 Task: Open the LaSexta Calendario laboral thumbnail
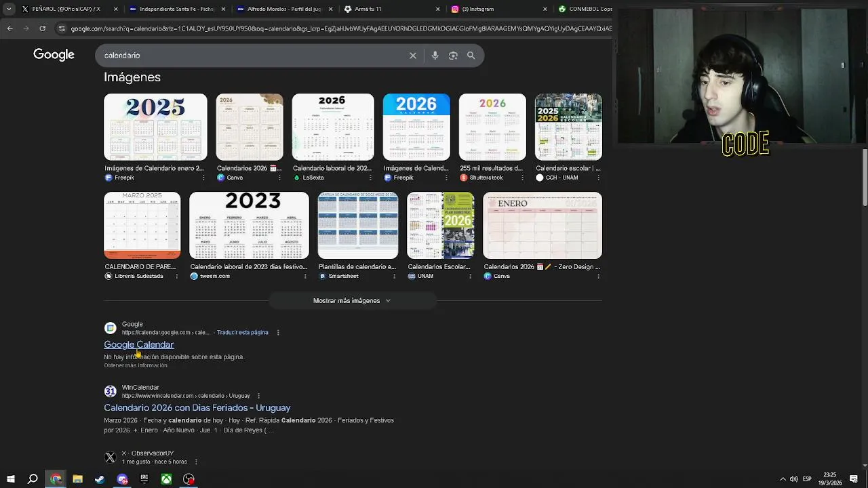[x=333, y=127]
